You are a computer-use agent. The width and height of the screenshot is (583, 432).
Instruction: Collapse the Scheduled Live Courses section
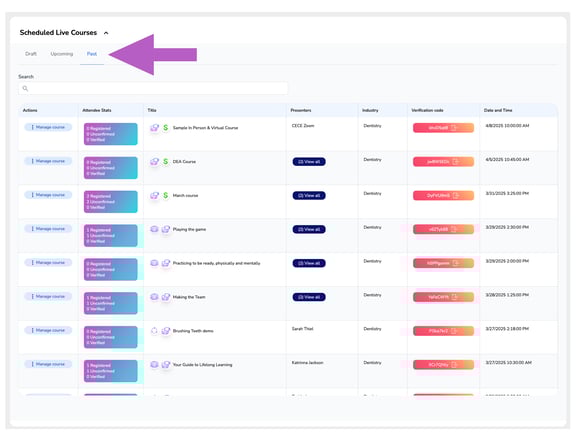click(106, 33)
